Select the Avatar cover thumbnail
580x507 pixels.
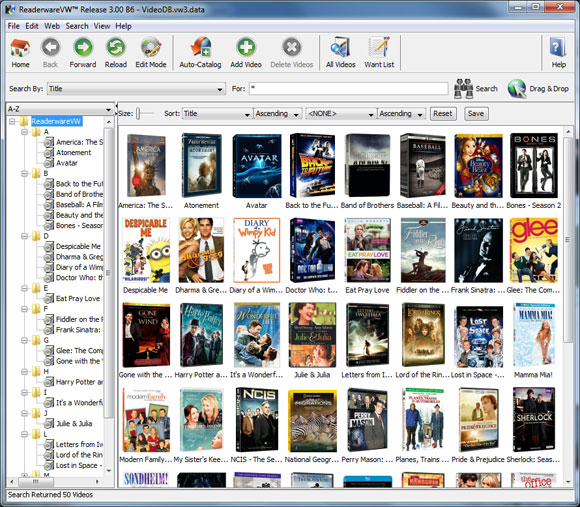pyautogui.click(x=257, y=166)
